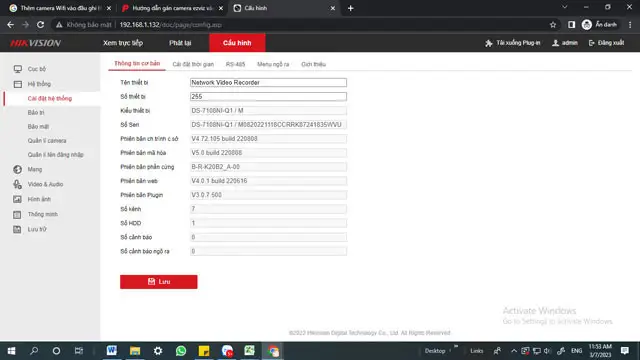Click the Số Seri value field
The width and height of the screenshot is (640, 360).
[x=268, y=124]
